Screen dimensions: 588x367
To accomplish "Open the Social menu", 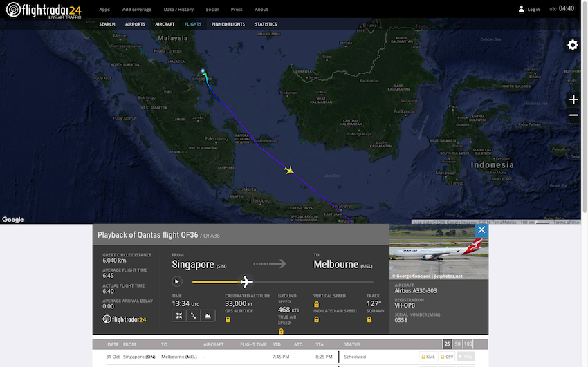I will [x=212, y=10].
